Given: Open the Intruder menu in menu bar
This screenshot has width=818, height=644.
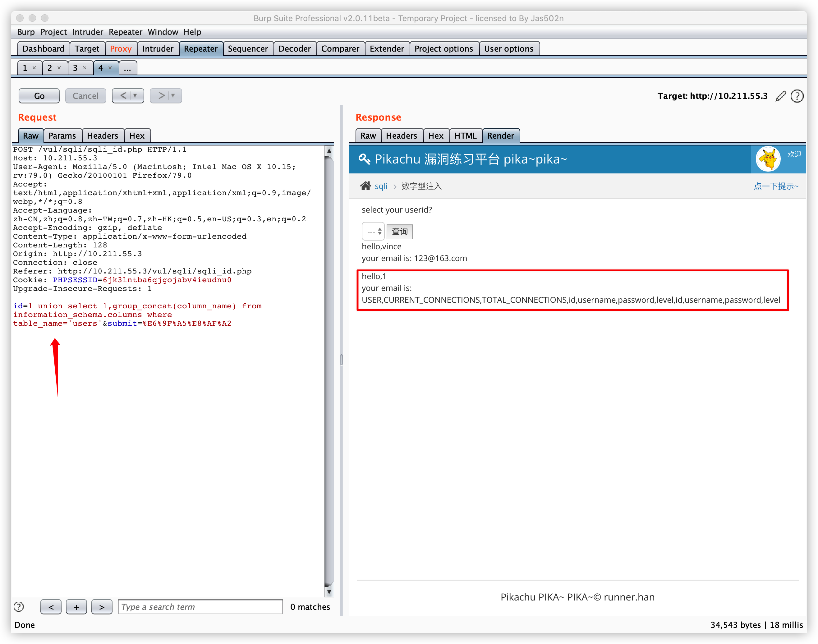Looking at the screenshot, I should [87, 32].
